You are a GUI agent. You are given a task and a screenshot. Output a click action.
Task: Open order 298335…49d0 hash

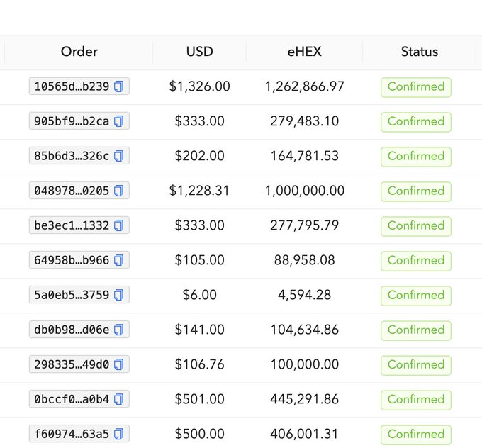pyautogui.click(x=72, y=364)
